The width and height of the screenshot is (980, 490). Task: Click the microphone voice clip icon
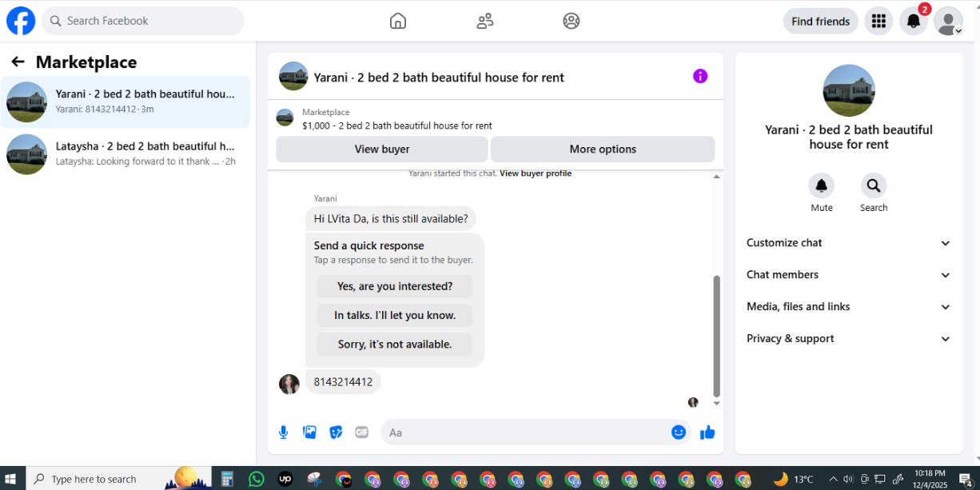click(283, 432)
